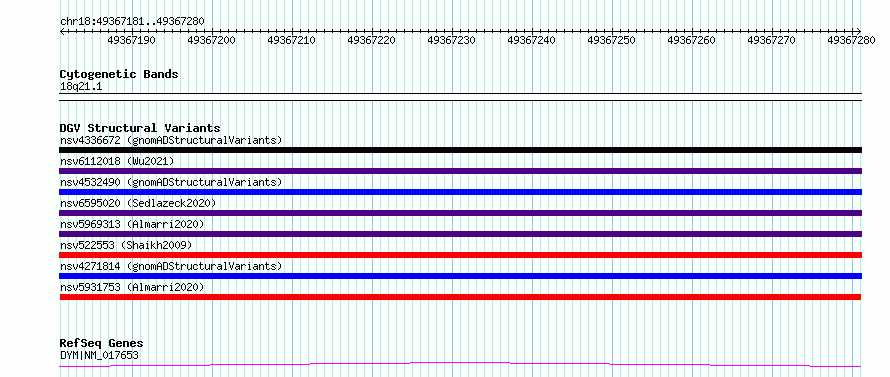Open the RefSeq Genes track title
Screen dimensions: 890x377
(102, 343)
